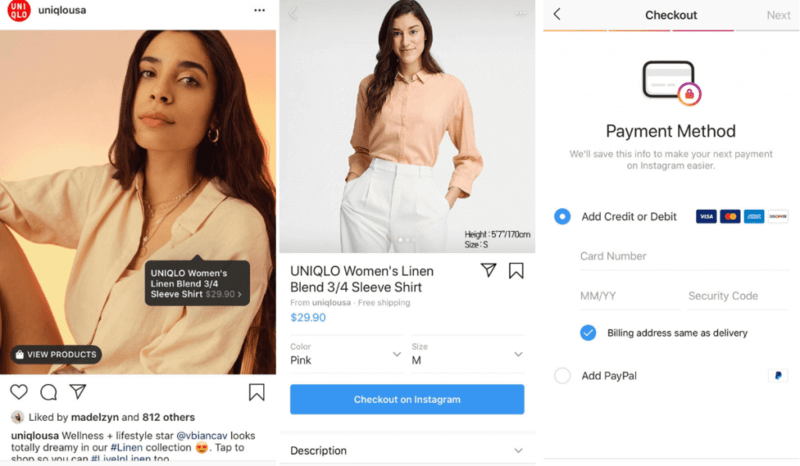Click the Card Number input field
Viewport: 800px width, 466px height.
(684, 256)
